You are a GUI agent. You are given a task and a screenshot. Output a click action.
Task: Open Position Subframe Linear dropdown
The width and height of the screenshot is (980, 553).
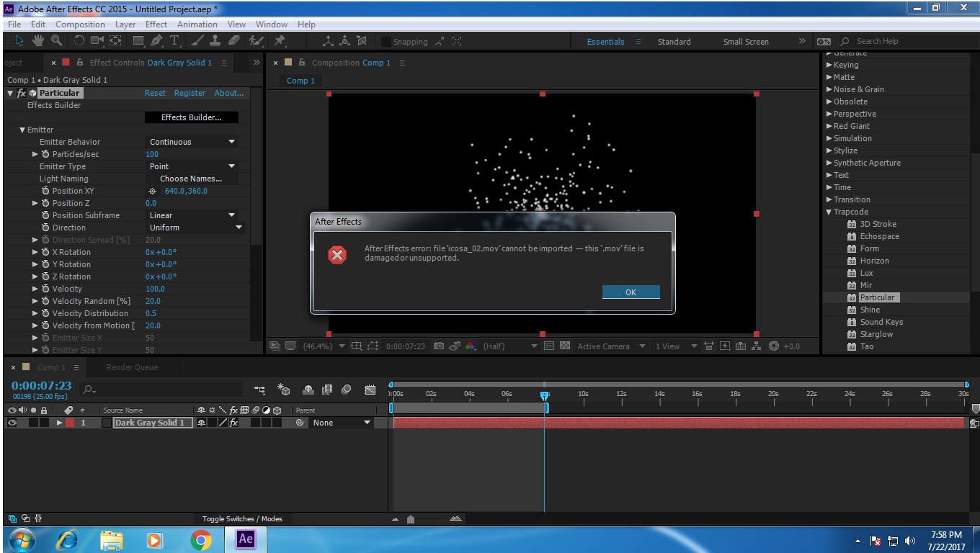pos(192,215)
